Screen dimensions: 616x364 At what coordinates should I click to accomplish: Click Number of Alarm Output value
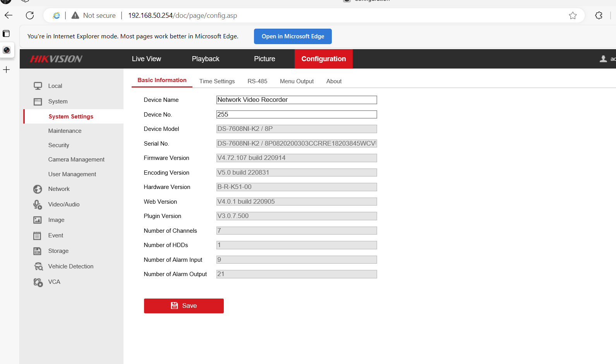pyautogui.click(x=297, y=274)
